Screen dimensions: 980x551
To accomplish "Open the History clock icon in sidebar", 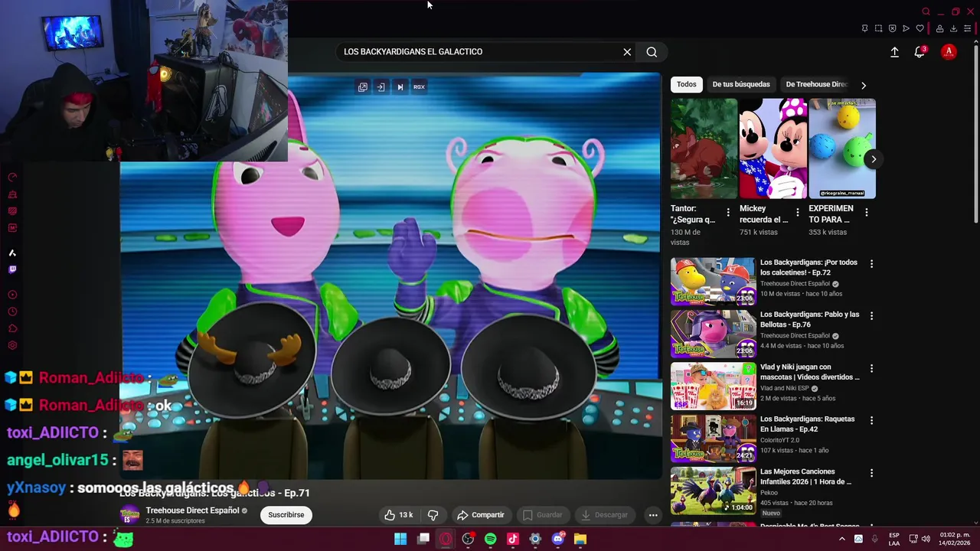I will click(12, 311).
